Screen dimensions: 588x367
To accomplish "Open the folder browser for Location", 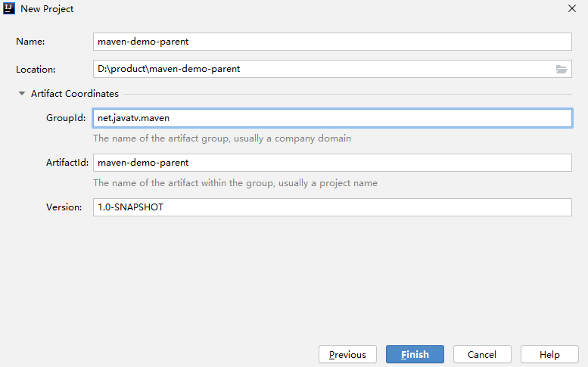I will (x=561, y=69).
